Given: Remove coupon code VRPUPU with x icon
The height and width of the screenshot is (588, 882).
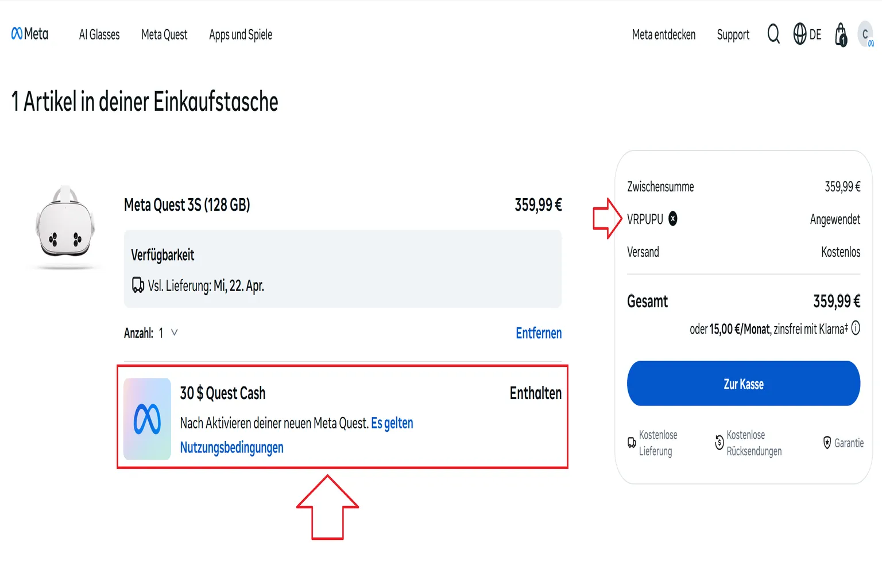Looking at the screenshot, I should click(x=673, y=219).
